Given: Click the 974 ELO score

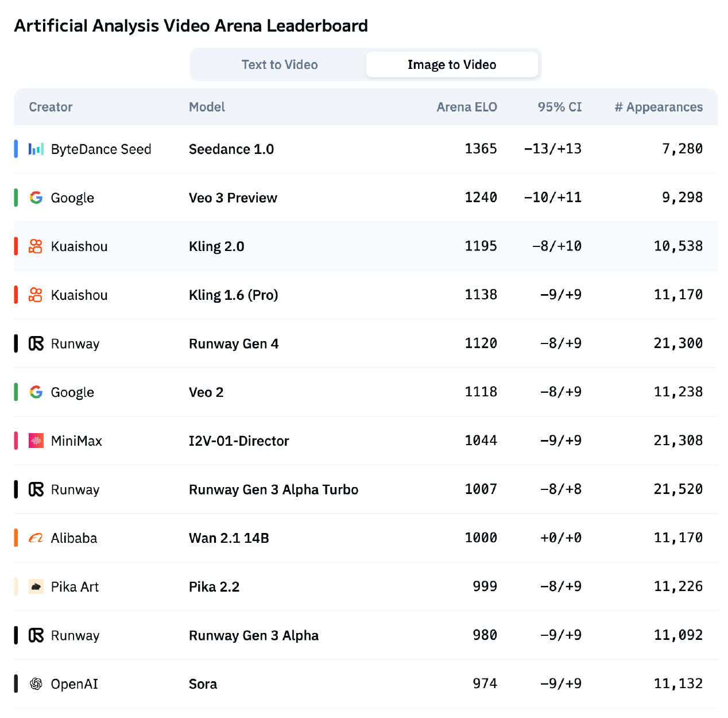Looking at the screenshot, I should [485, 684].
